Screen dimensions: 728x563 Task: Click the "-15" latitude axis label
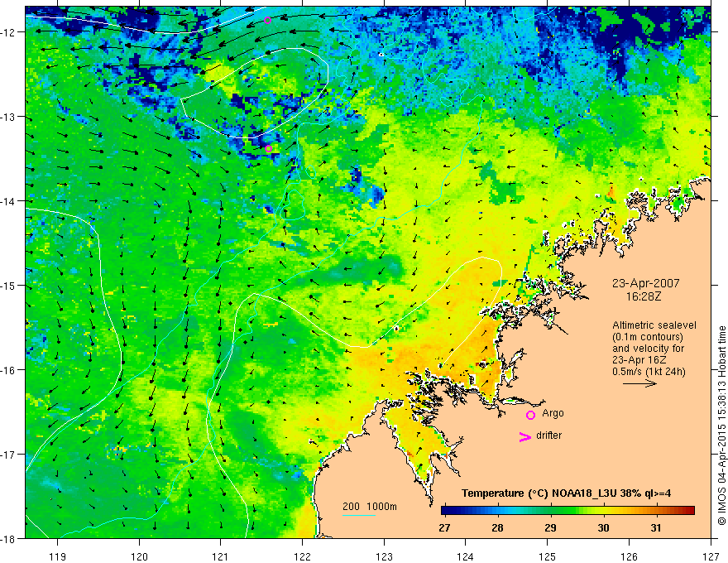click(x=9, y=285)
